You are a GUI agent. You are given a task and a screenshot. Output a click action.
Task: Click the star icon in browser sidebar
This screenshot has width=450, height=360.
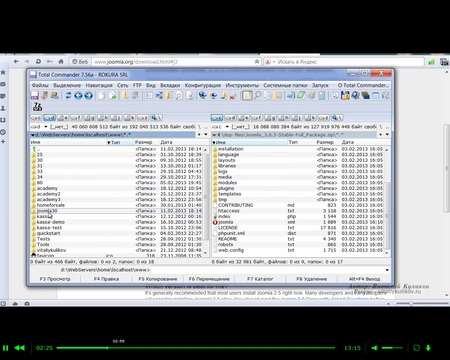(3, 72)
